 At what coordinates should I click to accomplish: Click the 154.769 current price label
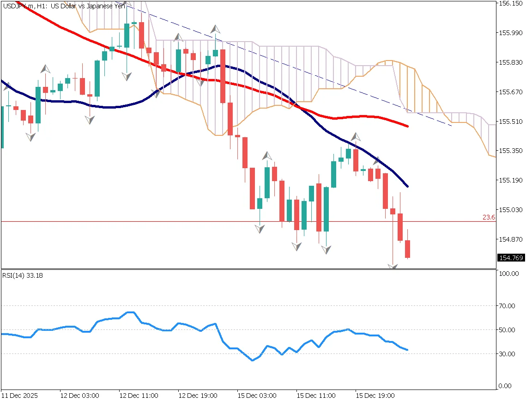[511, 257]
